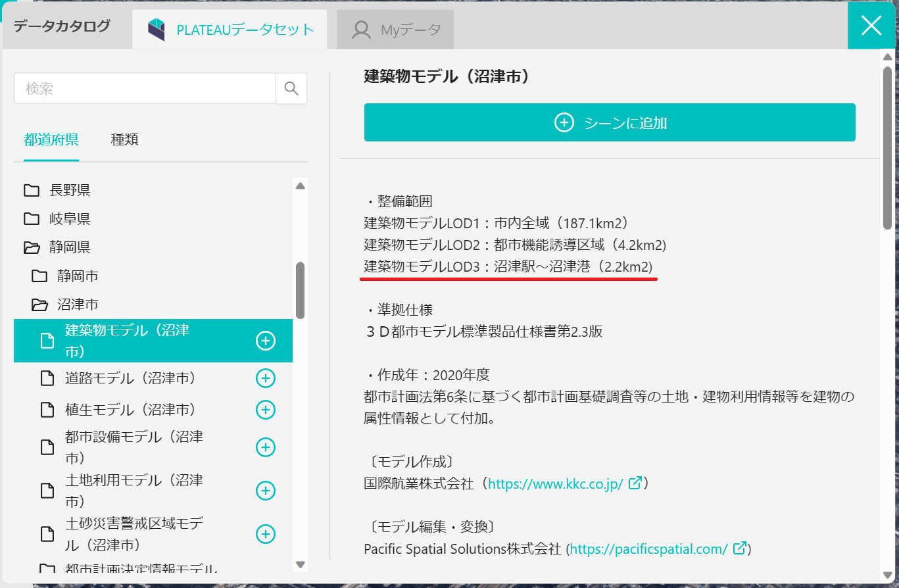Add 植生モデル（沼津市） via its plus icon

click(266, 410)
